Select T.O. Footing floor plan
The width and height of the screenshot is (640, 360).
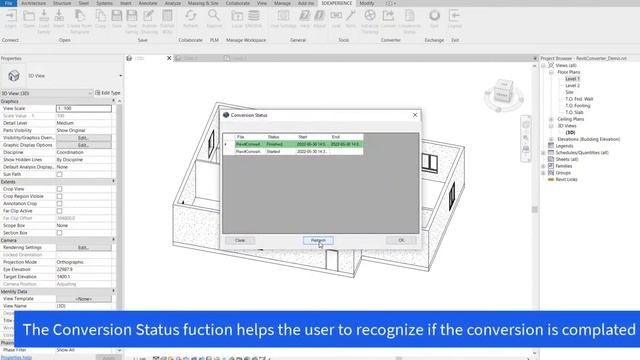click(577, 106)
